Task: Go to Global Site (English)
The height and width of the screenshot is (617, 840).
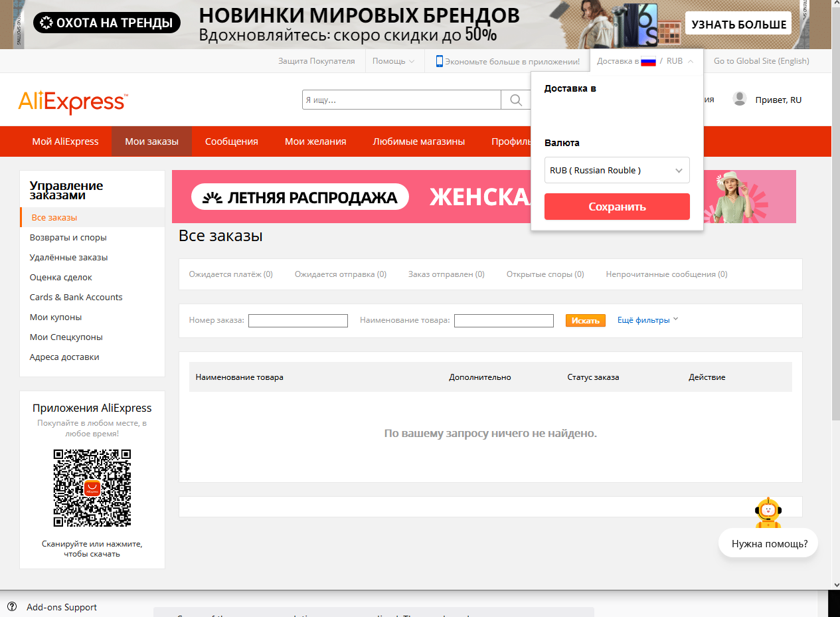Action: [762, 61]
